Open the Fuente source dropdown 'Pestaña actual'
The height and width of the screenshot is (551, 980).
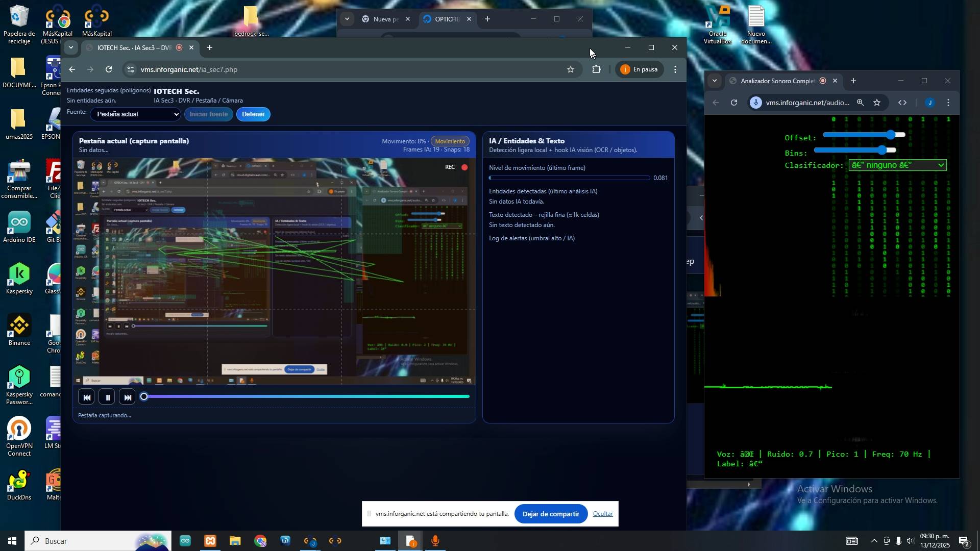coord(136,114)
